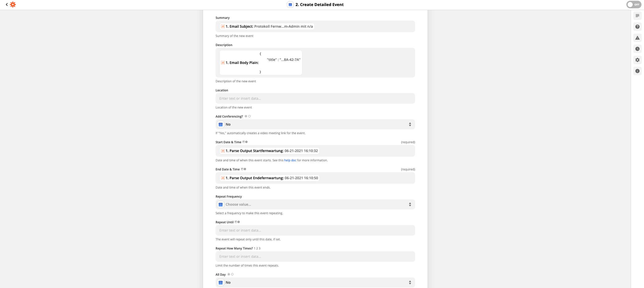Click the Location text input field
Image resolution: width=644 pixels, height=288 pixels.
[x=315, y=98]
